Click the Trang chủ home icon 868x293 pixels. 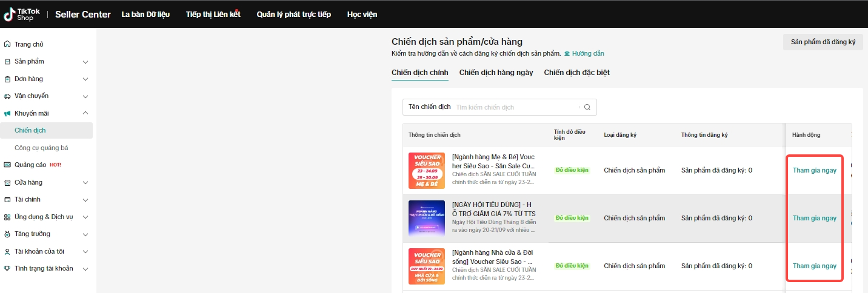point(7,44)
